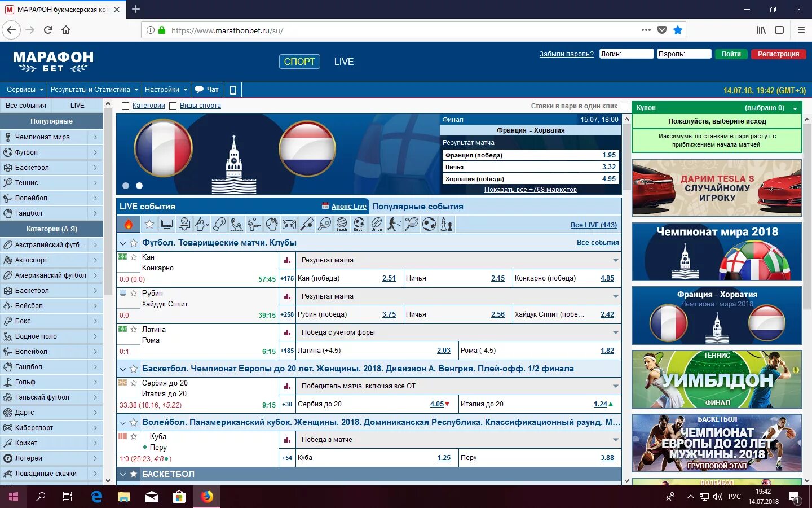Open the Настройки dropdown menu
Image resolution: width=812 pixels, height=508 pixels.
tap(166, 90)
